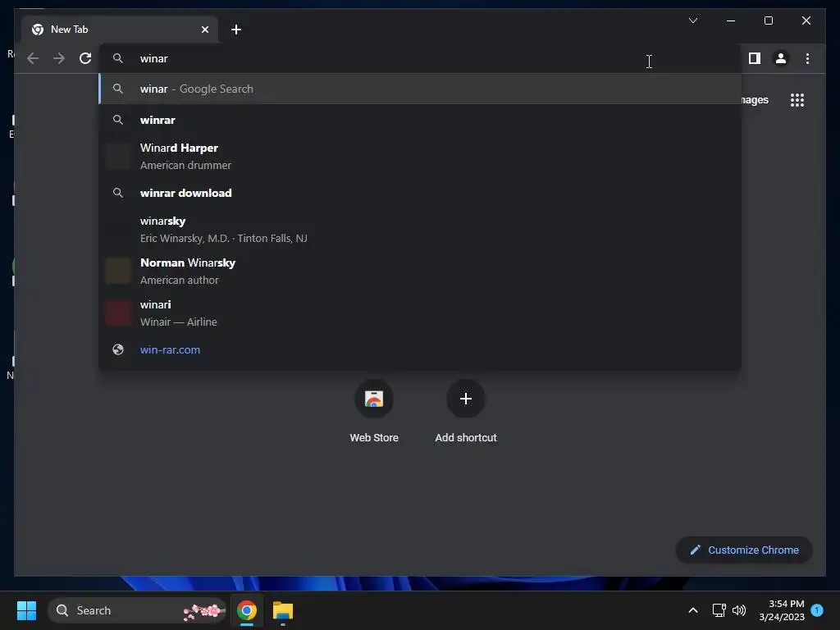840x630 pixels.
Task: Click the taskbar Search box
Action: point(137,610)
